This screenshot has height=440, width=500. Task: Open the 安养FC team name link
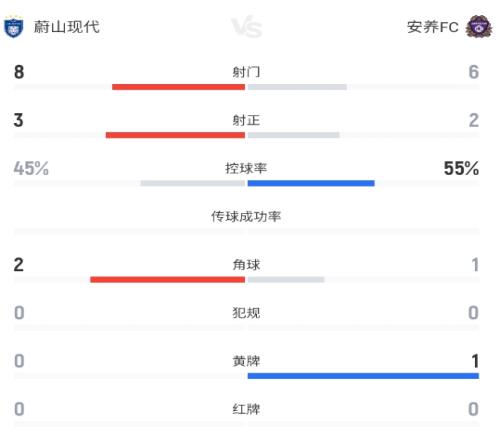pyautogui.click(x=433, y=27)
